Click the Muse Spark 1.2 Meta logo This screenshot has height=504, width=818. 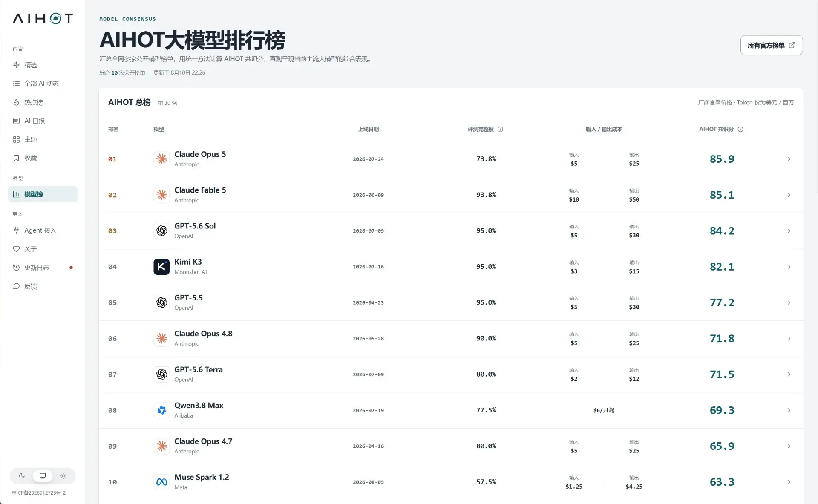161,482
